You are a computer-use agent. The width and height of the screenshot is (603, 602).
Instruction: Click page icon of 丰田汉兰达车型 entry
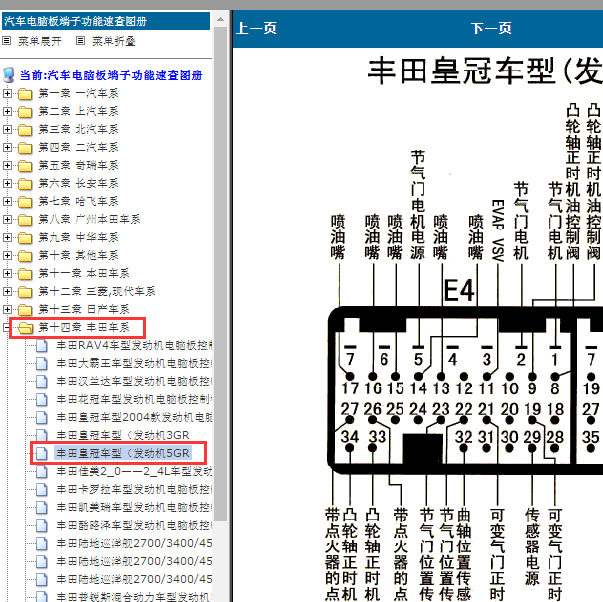[42, 382]
